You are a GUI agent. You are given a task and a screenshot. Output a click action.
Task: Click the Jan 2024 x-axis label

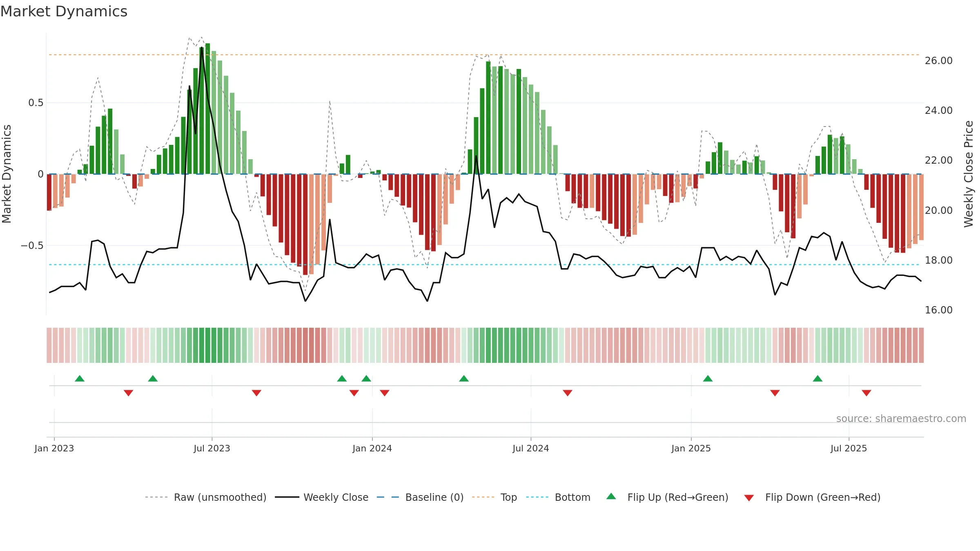(x=372, y=448)
